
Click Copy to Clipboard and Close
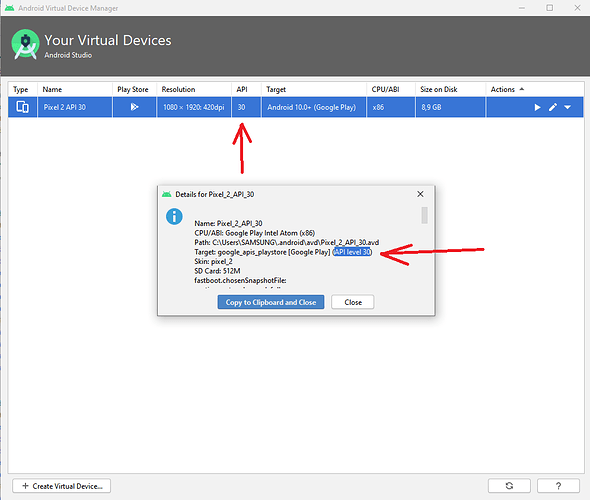(271, 302)
